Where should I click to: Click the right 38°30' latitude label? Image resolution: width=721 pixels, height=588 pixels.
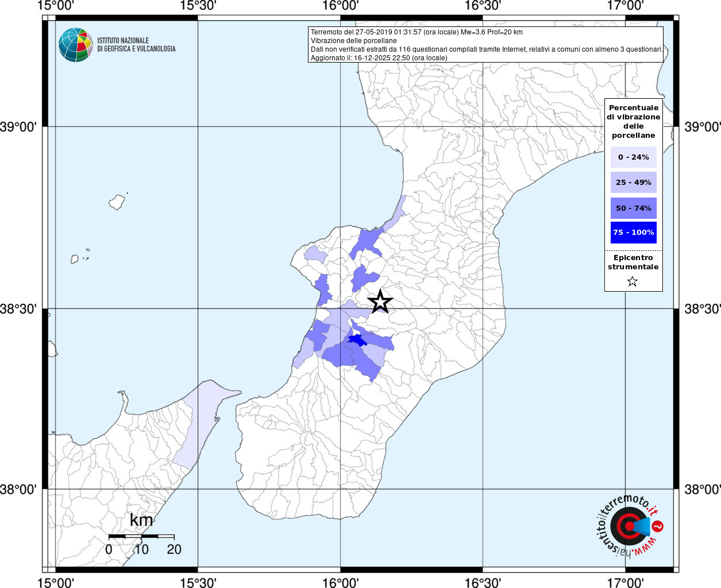tap(702, 309)
